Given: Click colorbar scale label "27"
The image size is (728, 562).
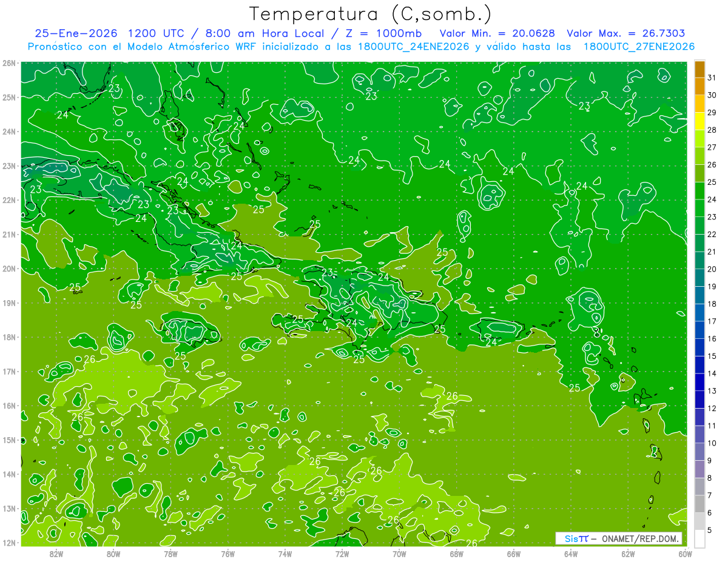Looking at the screenshot, I should (712, 147).
